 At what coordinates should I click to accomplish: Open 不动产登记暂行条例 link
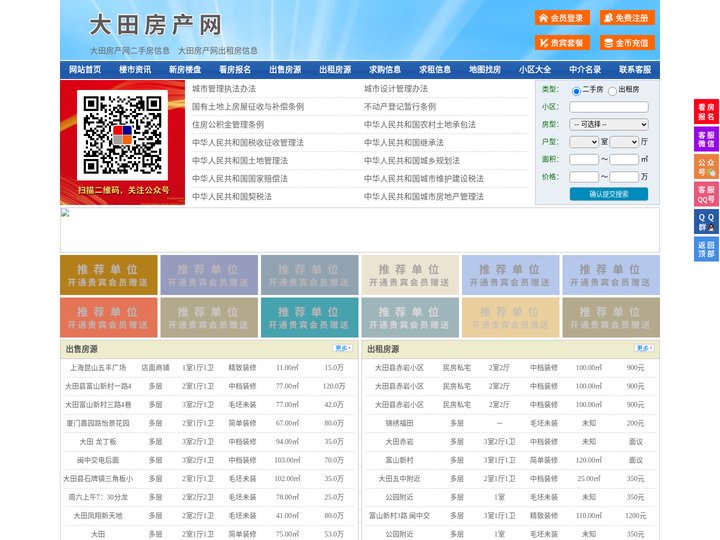tap(400, 107)
